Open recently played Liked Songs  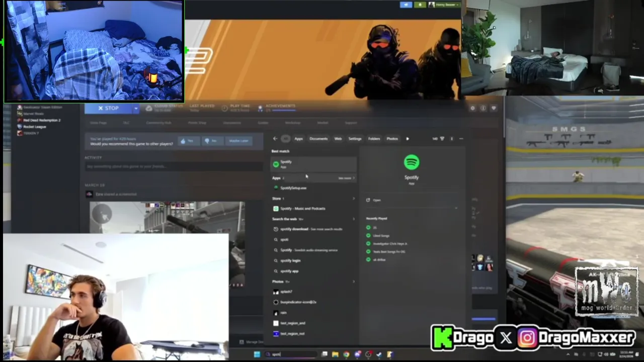pyautogui.click(x=378, y=236)
